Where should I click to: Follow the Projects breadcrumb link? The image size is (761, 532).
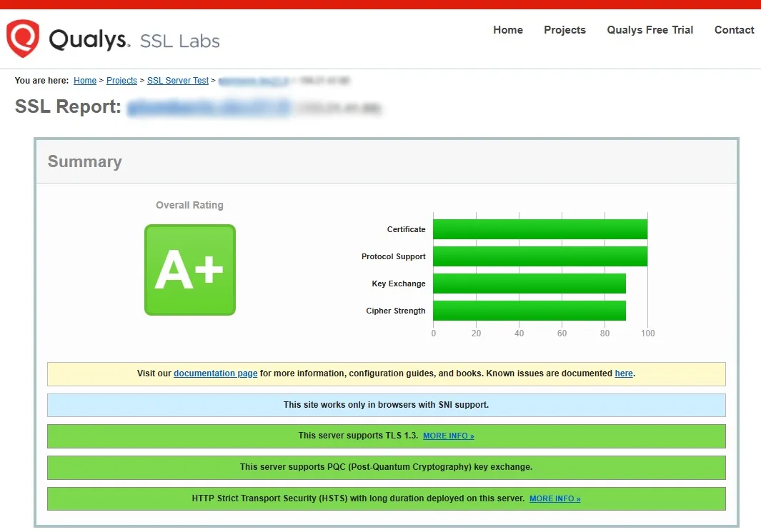point(121,81)
